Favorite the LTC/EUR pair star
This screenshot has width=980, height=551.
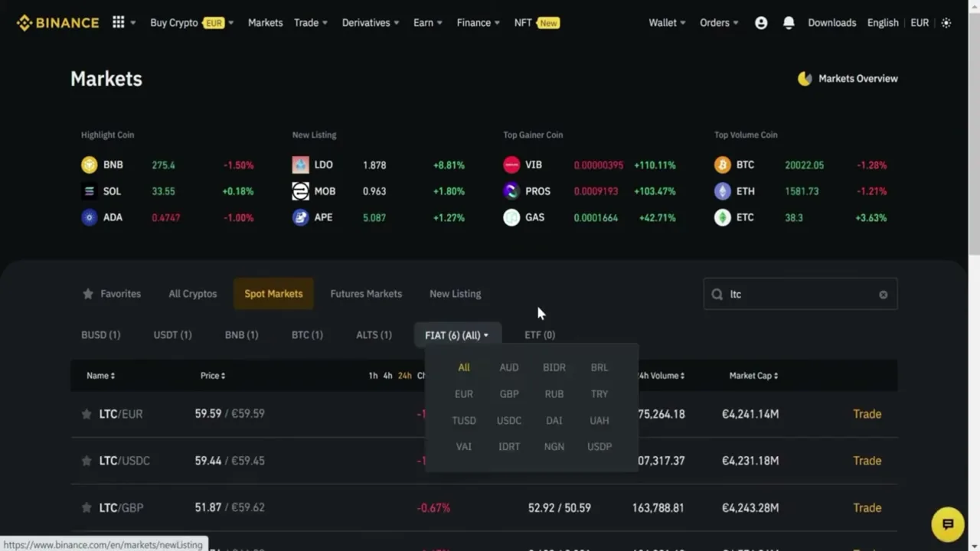point(87,414)
